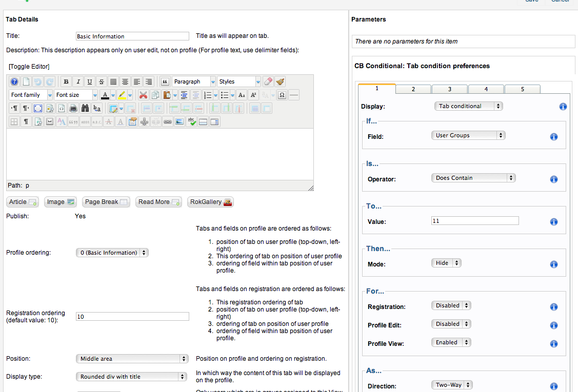
Task: Open the Display Tab conditional dropdown
Action: click(x=469, y=106)
